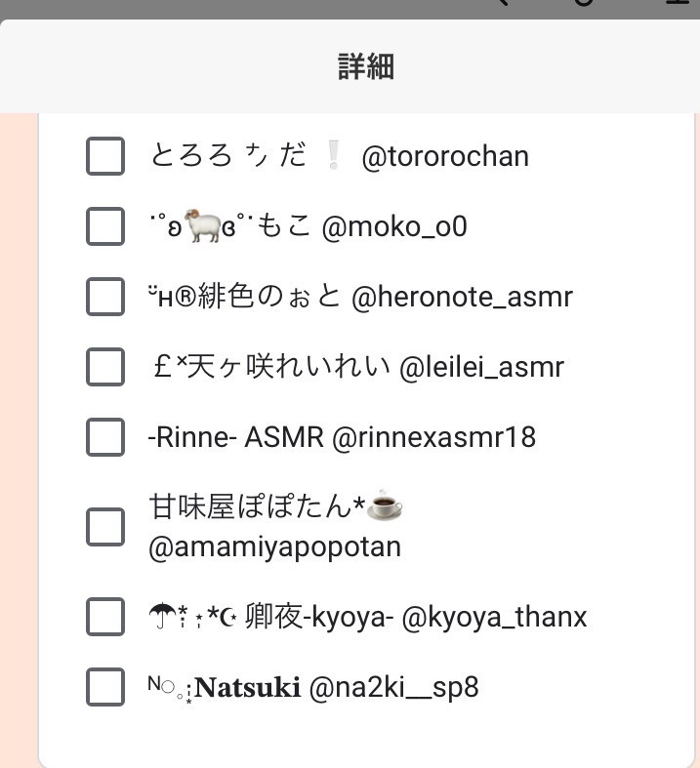Click the coffee cup emoji after ぽぽたん
This screenshot has width=700, height=768.
click(x=385, y=506)
